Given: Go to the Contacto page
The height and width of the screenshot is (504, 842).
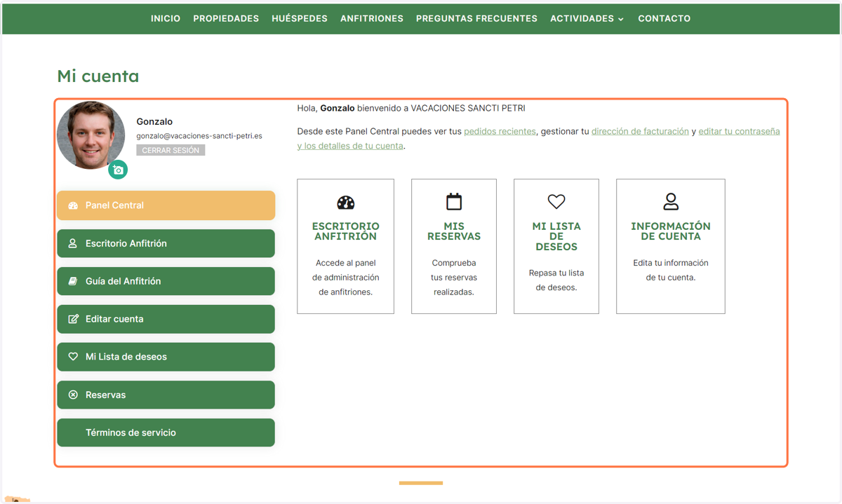Looking at the screenshot, I should coord(664,19).
